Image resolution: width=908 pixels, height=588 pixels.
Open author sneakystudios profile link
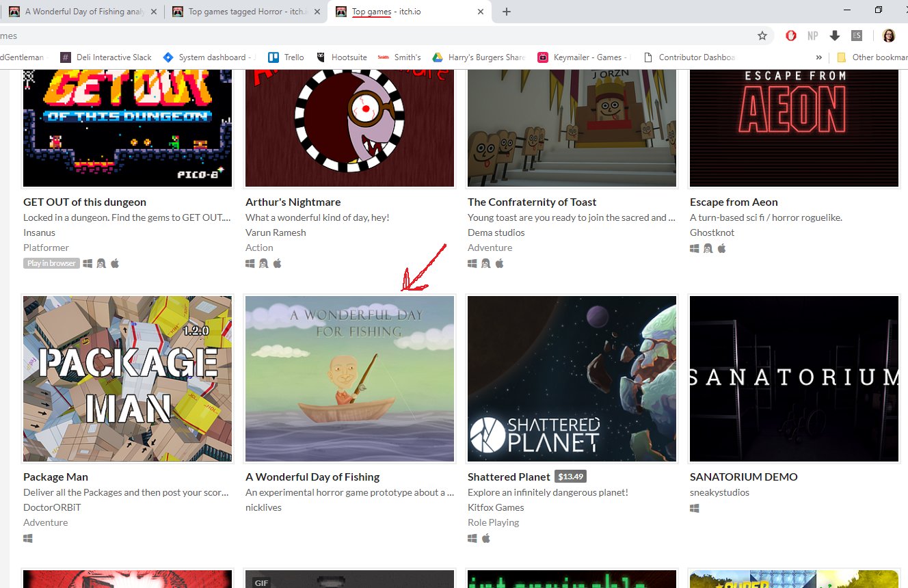719,492
